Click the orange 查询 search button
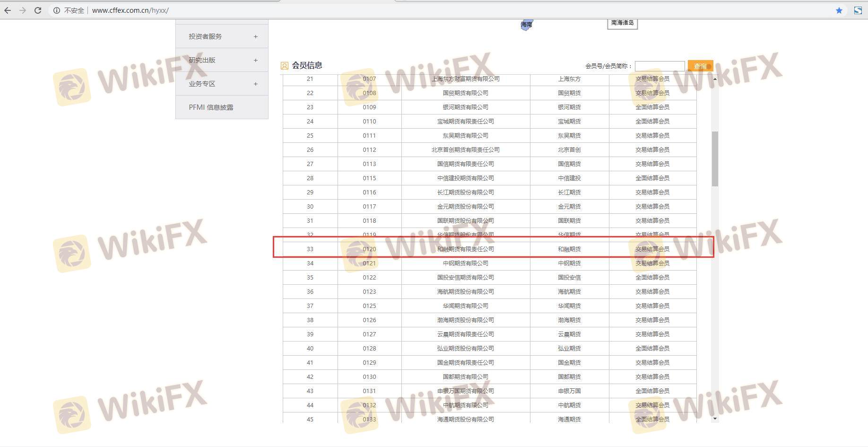 [x=700, y=66]
